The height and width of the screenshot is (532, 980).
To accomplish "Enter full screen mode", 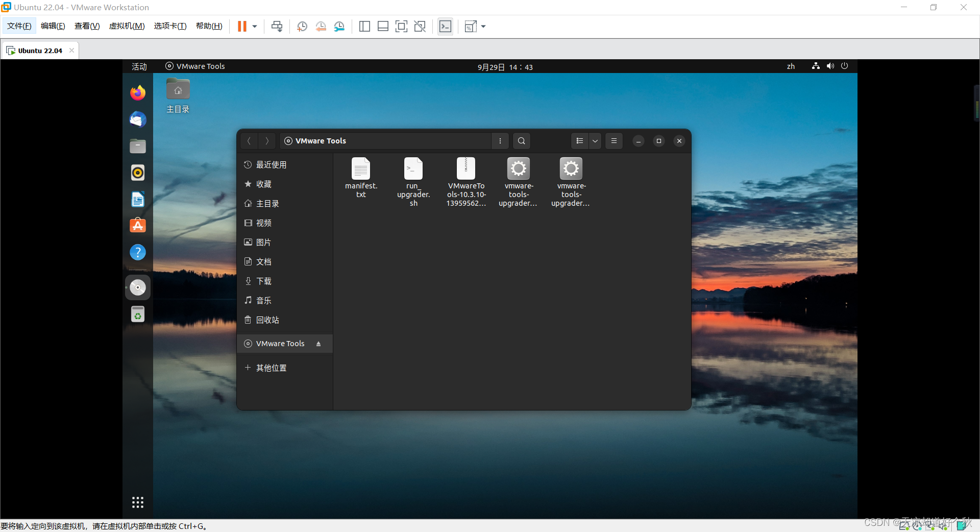I will (402, 27).
